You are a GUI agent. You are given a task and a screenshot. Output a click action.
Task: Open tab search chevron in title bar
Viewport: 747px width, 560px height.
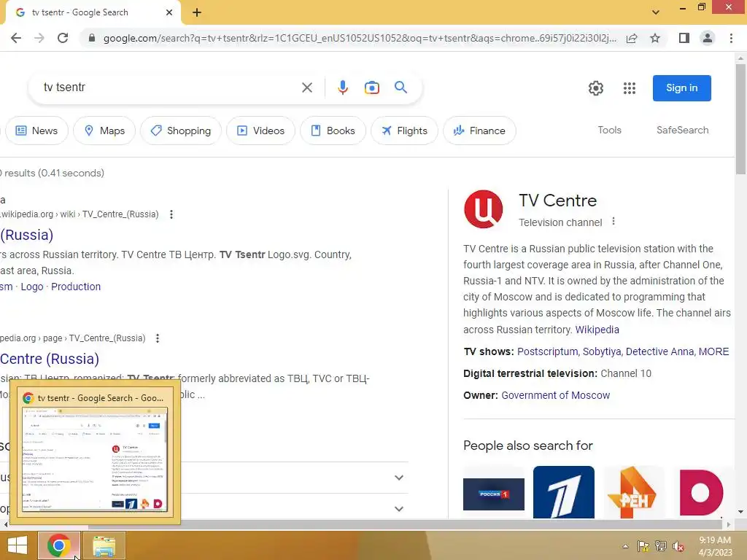(656, 12)
